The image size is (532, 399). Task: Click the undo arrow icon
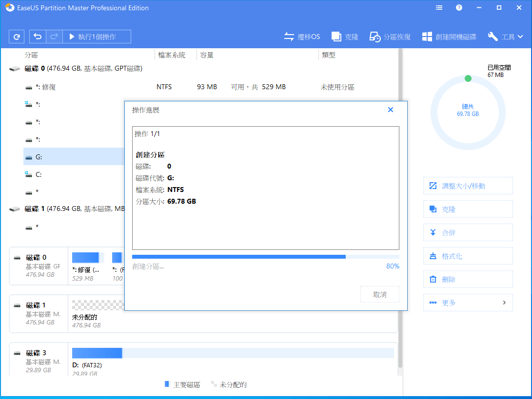pos(38,37)
